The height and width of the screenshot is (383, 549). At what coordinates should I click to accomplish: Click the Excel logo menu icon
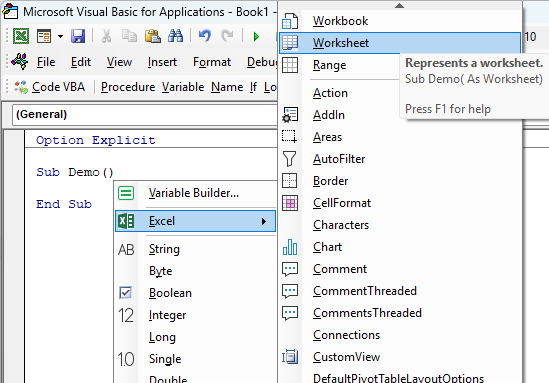(x=126, y=221)
